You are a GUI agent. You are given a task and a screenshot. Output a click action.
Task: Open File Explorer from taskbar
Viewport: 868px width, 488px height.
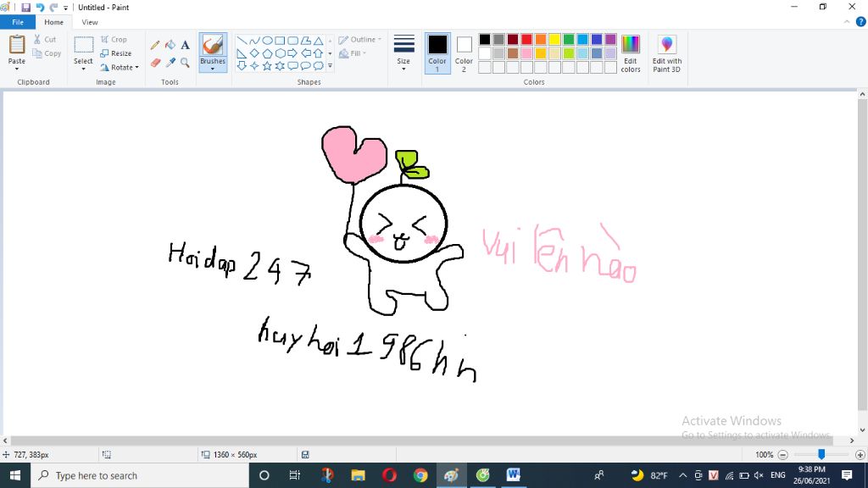[x=359, y=475]
